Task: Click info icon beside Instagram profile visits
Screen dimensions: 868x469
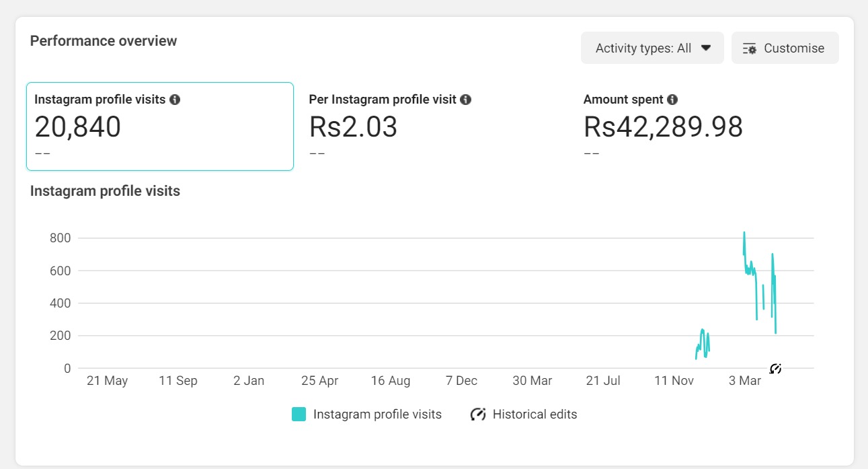Action: click(175, 100)
